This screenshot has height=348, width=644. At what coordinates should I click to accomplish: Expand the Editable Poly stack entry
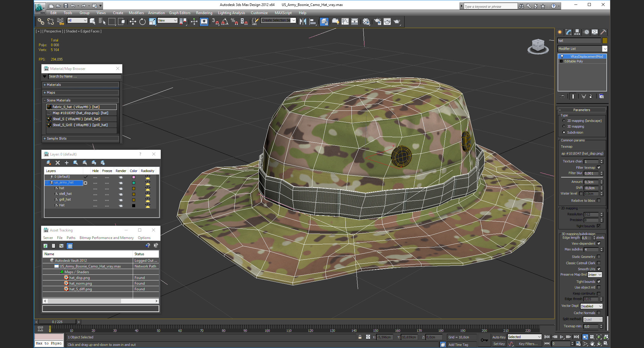561,61
